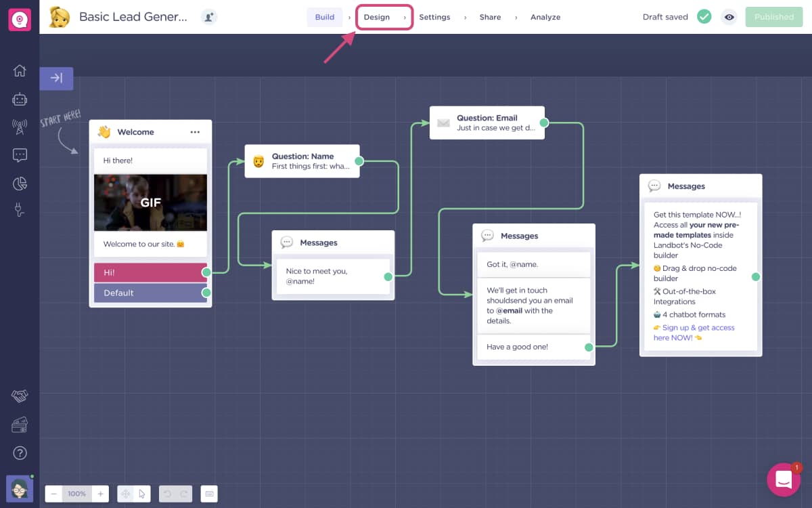Click the green output dot beside Default

point(206,293)
